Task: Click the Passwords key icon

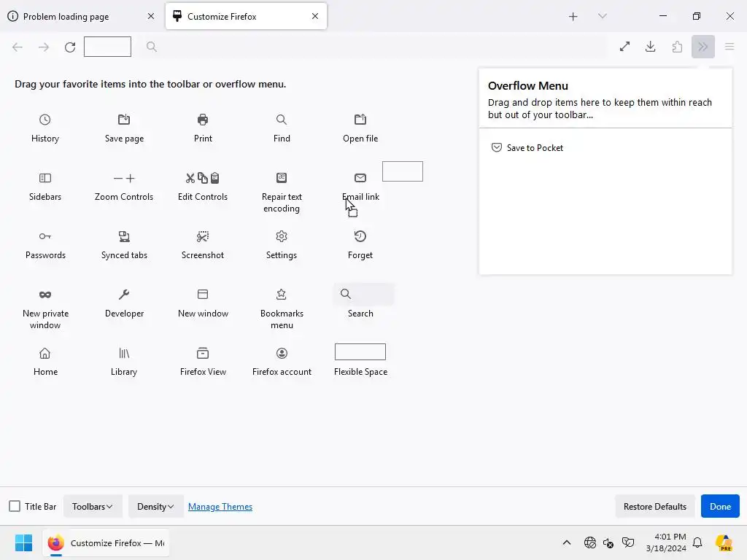Action: click(44, 236)
